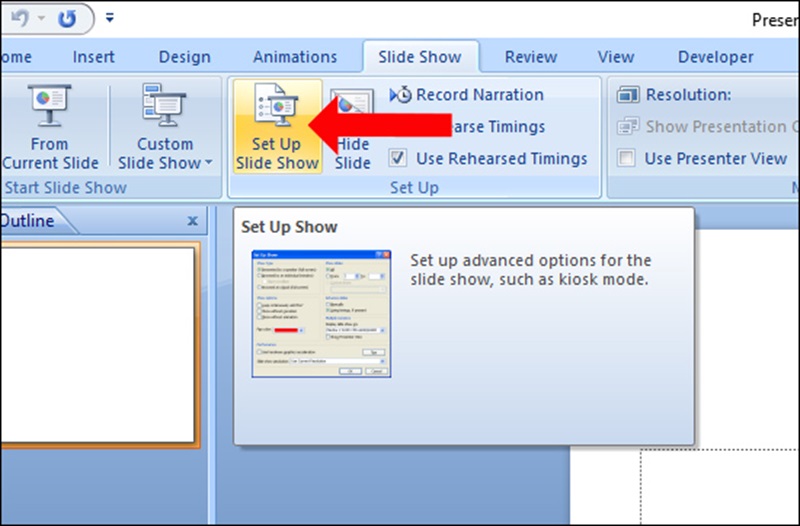
Task: Click the Redo icon in quick access toolbar
Action: 67,18
